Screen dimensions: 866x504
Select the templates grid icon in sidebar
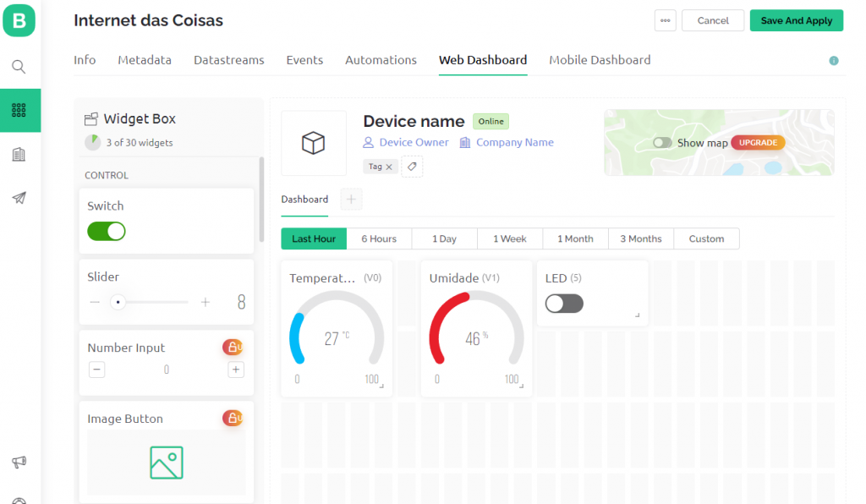[19, 111]
